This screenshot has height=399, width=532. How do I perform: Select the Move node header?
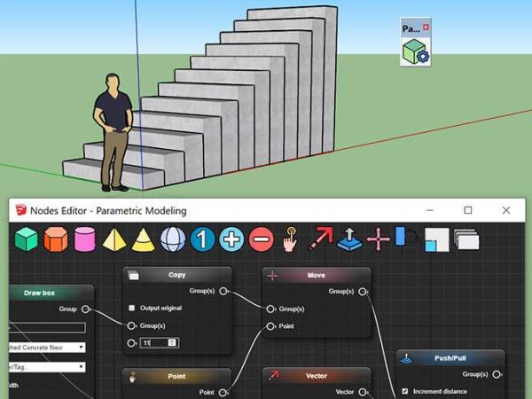(317, 275)
